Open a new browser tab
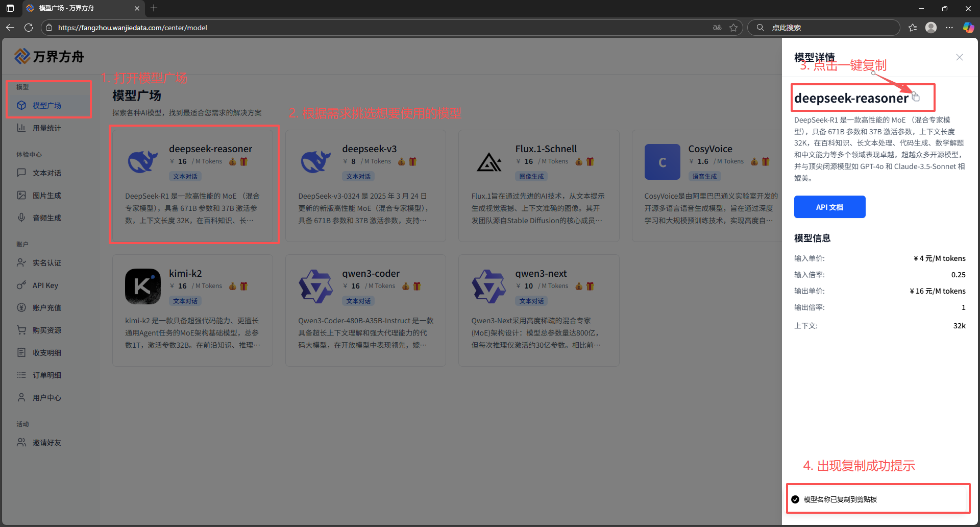Viewport: 980px width, 527px height. coord(154,8)
